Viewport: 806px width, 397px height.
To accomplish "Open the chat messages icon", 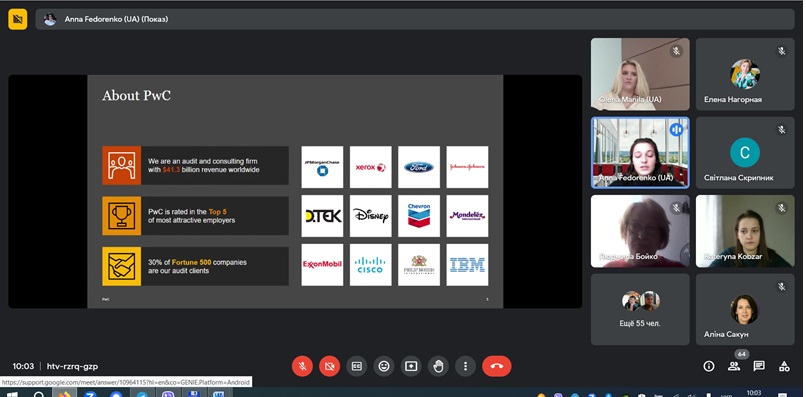I will pyautogui.click(x=759, y=366).
